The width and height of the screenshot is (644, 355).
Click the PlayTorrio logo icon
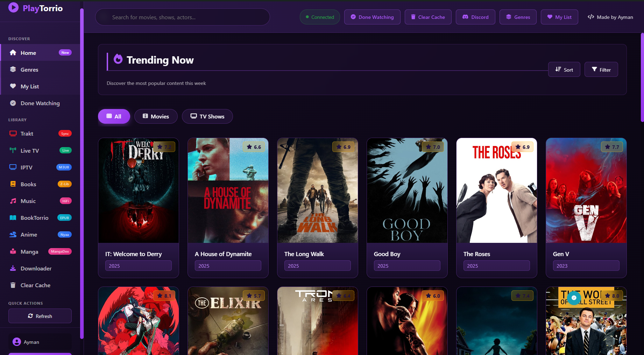click(x=13, y=8)
